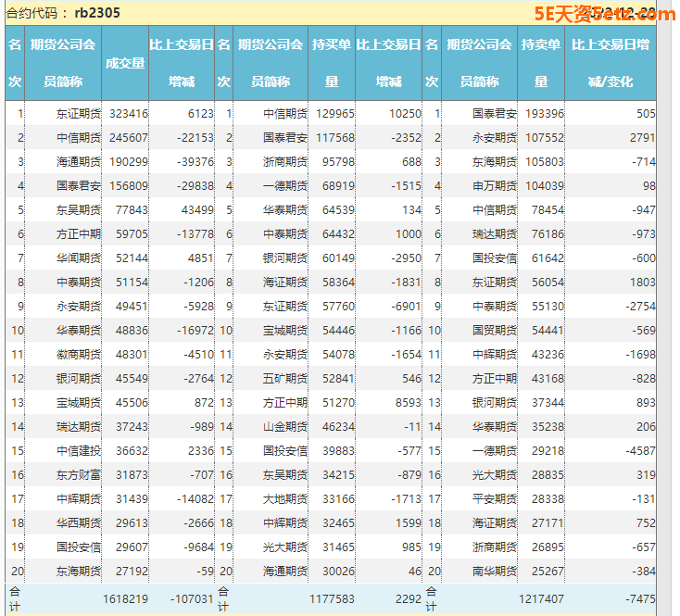Select 大地期货 in long position rank 17
The image size is (680, 616).
[285, 499]
